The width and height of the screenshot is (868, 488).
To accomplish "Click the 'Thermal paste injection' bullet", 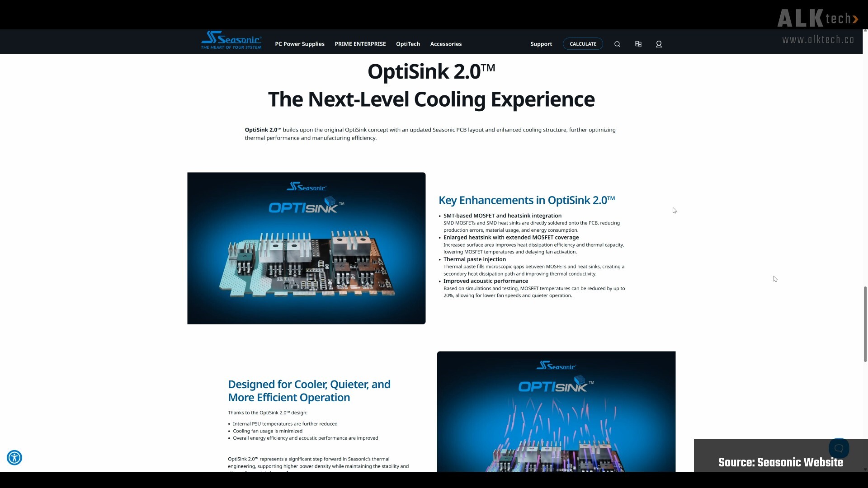I will [475, 259].
